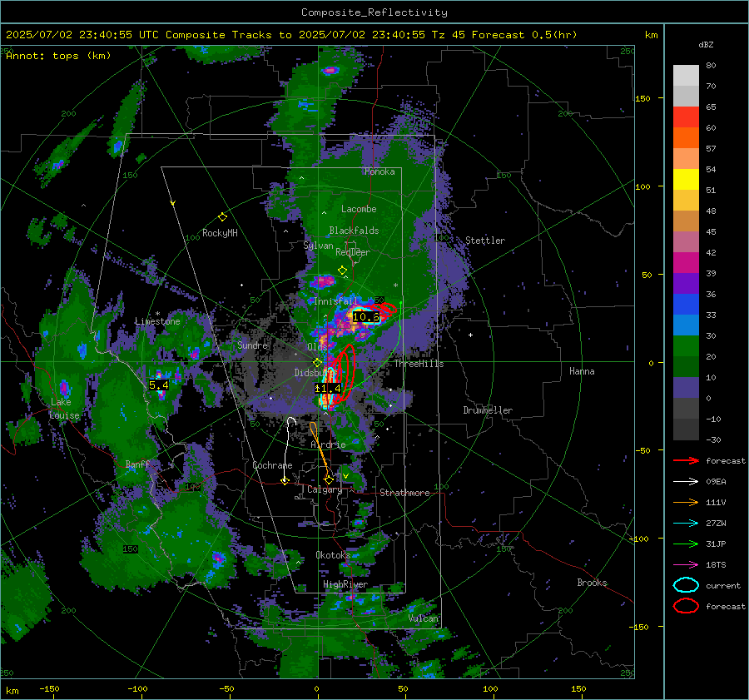Click the yellow diamond at Didsbury radar center
The width and height of the screenshot is (749, 700).
click(317, 363)
